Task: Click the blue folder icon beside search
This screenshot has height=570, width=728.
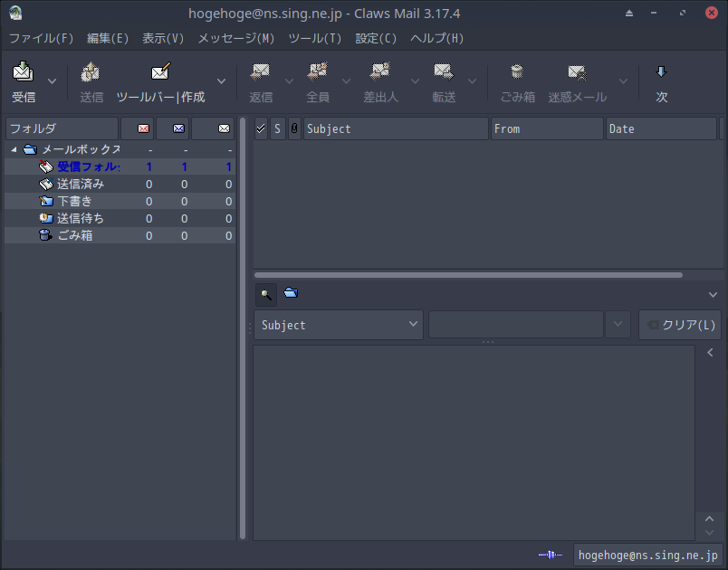Action: 291,292
